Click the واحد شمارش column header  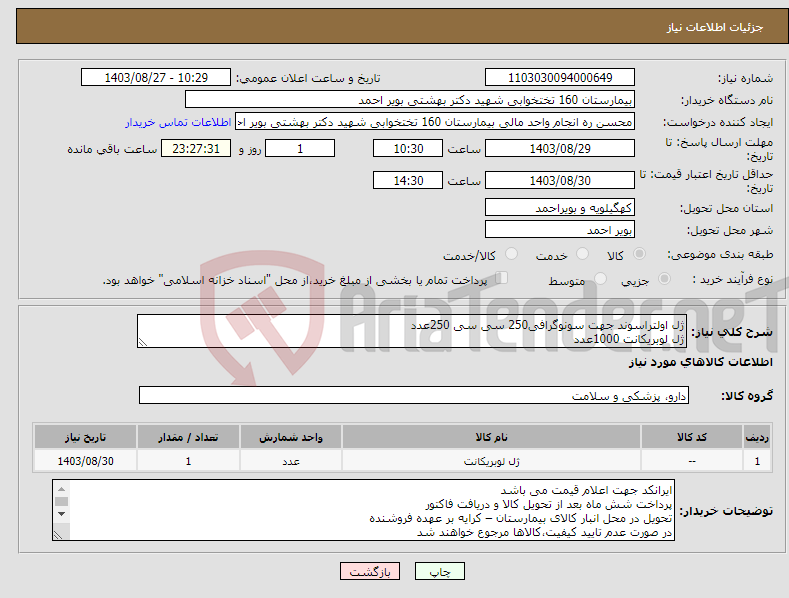pos(291,437)
